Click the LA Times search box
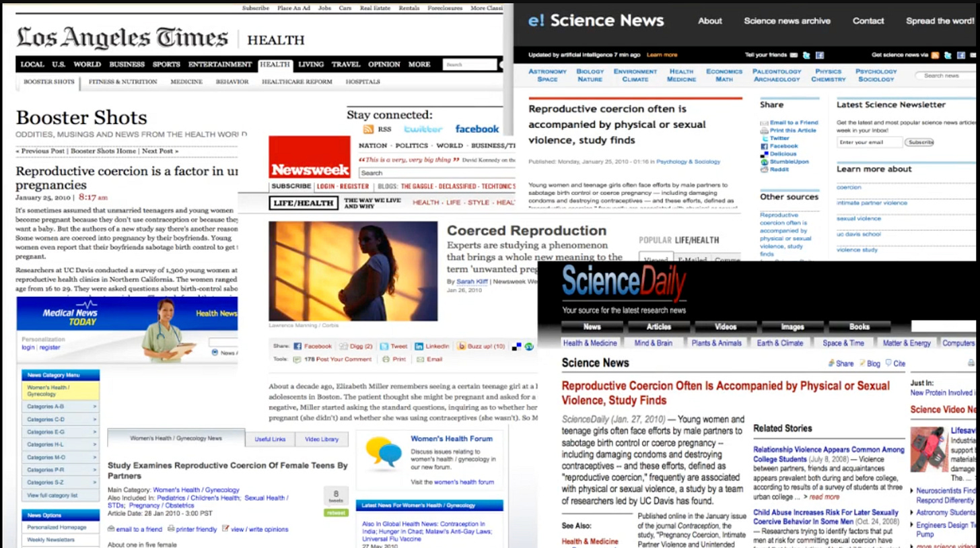 469,65
